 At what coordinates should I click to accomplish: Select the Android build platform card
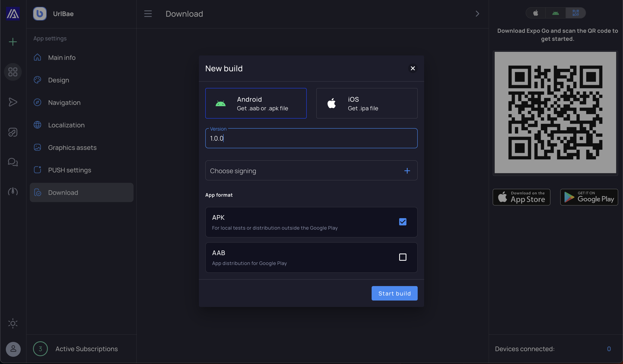[256, 103]
